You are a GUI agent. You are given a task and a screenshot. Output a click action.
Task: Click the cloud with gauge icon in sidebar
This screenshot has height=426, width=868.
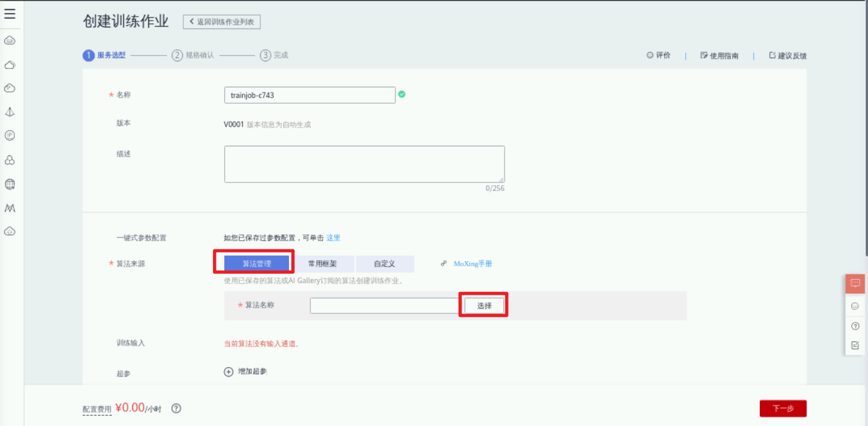click(10, 88)
